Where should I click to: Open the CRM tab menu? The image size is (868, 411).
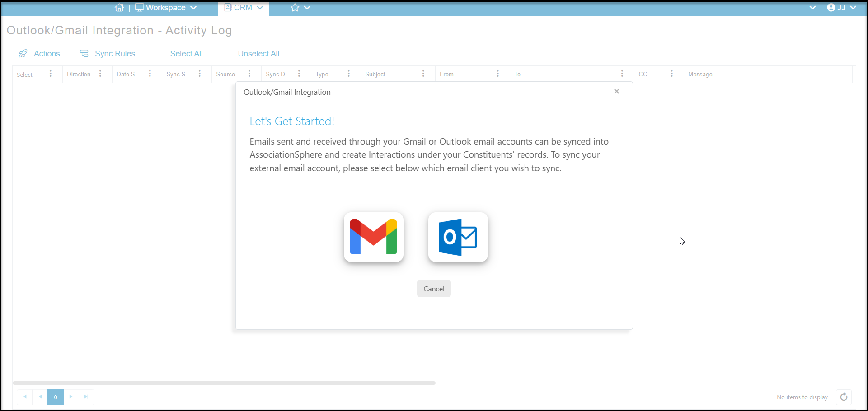(x=244, y=8)
